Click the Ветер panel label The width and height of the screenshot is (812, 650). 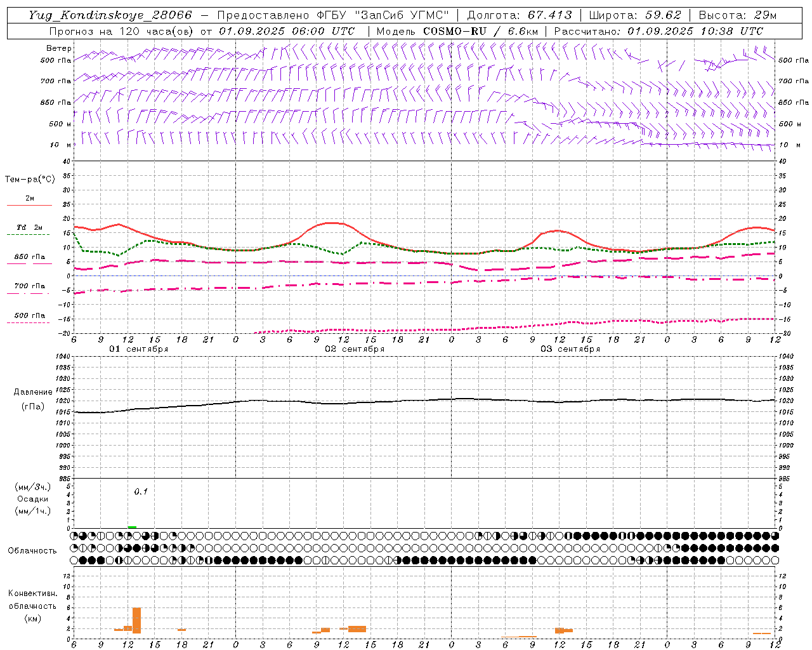[58, 48]
